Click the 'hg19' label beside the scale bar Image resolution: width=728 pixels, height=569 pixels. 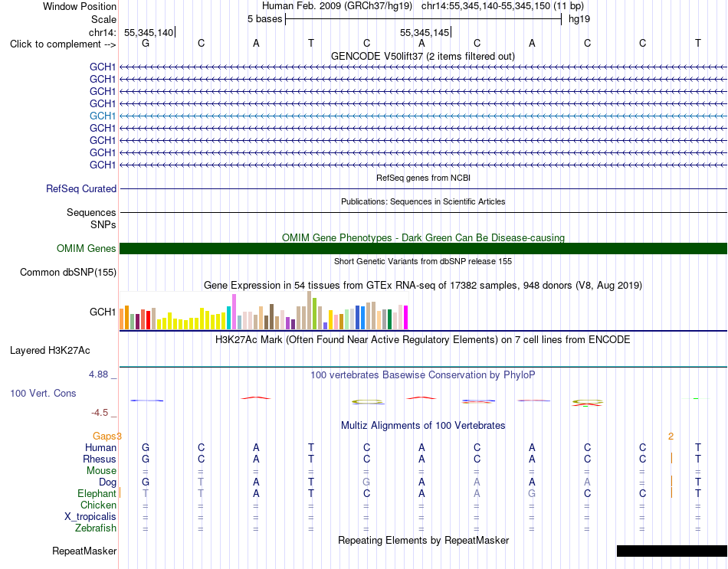[x=579, y=19]
